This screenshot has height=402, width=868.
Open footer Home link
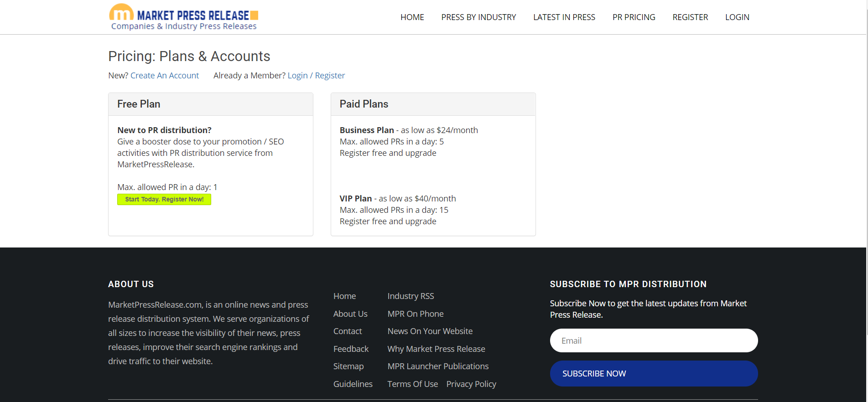pyautogui.click(x=344, y=296)
